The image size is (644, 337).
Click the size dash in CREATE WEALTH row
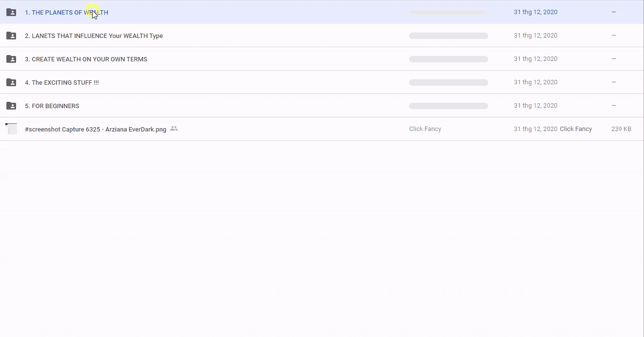coord(614,59)
